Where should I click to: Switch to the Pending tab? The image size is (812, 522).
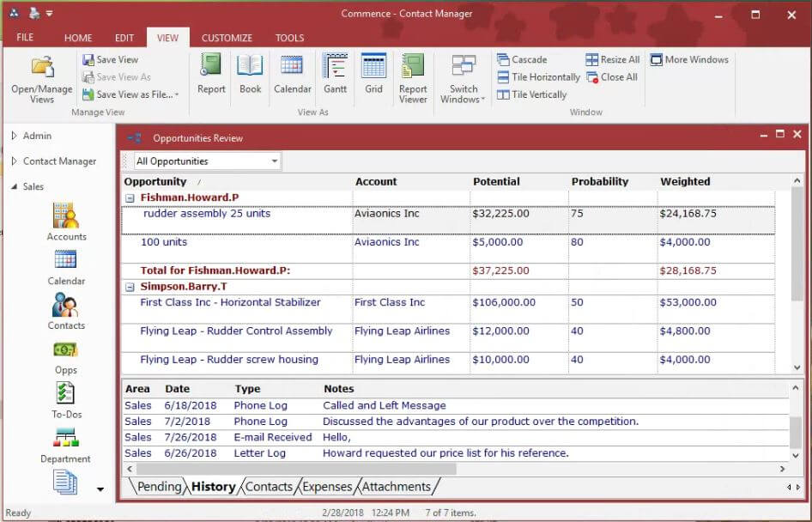(x=159, y=487)
